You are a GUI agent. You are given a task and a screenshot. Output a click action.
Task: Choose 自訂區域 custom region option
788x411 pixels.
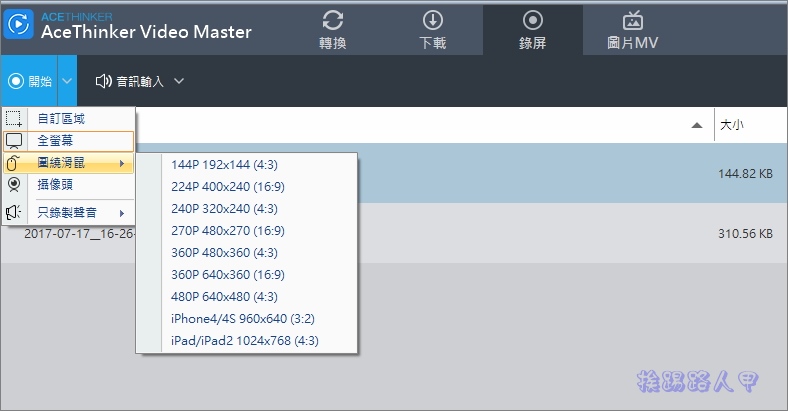click(69, 119)
